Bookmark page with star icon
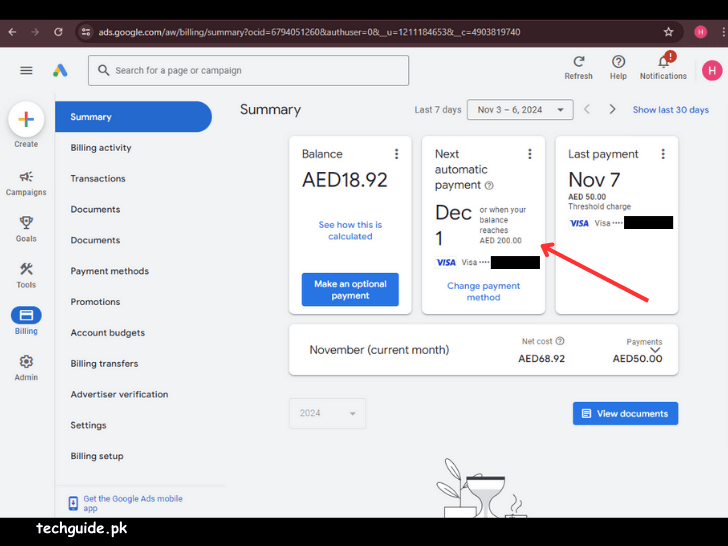The width and height of the screenshot is (728, 546). tap(668, 32)
